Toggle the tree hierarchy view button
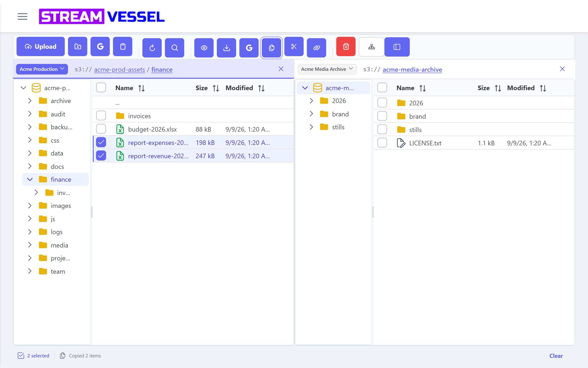 (x=371, y=47)
